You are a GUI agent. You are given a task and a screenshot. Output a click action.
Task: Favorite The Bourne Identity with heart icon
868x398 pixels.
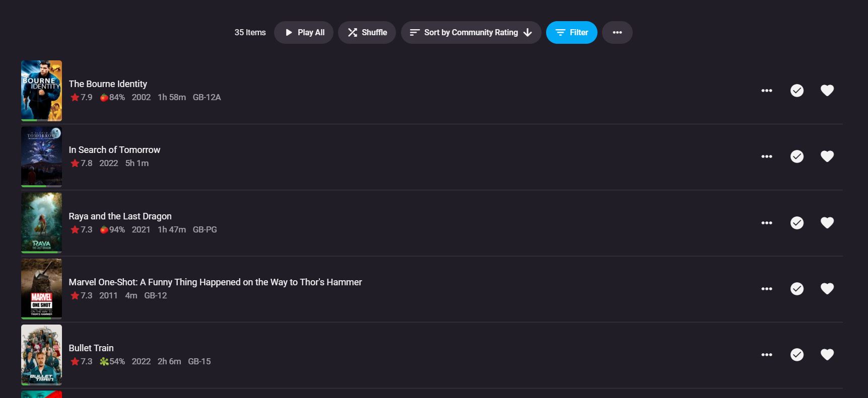click(827, 91)
